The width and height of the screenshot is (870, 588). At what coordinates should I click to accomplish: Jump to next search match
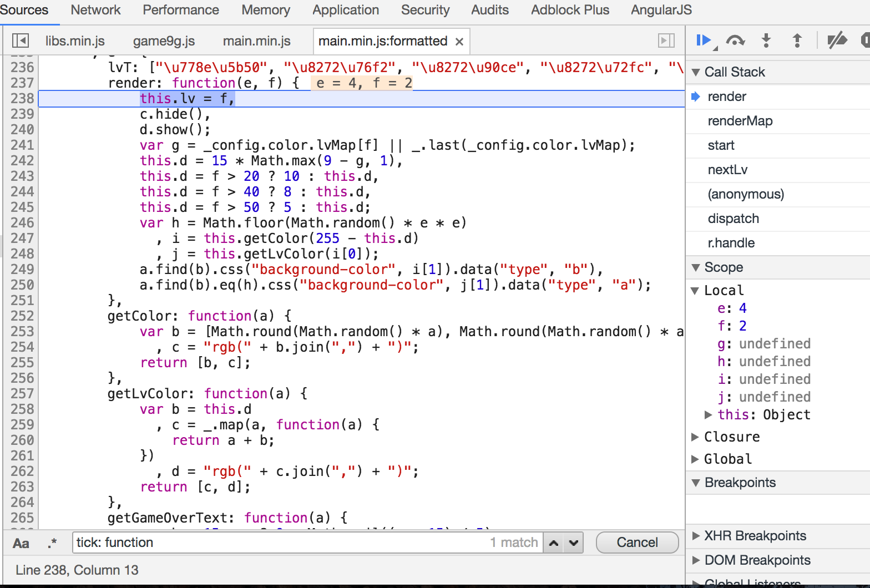click(x=574, y=543)
